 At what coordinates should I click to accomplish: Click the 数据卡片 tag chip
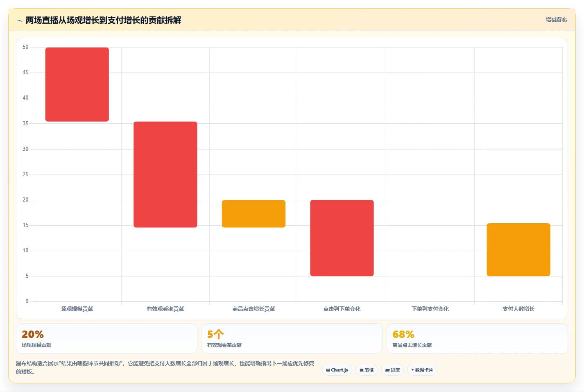422,370
